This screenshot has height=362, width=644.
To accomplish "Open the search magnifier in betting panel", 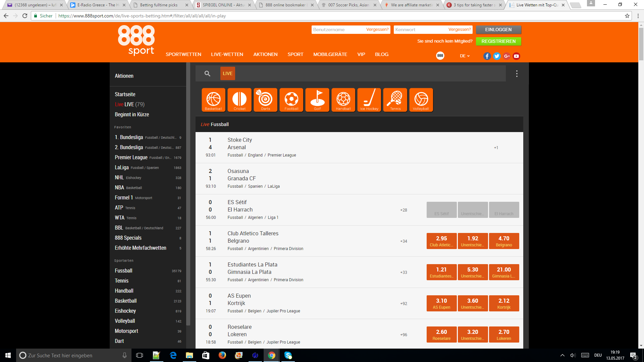I will pos(207,73).
